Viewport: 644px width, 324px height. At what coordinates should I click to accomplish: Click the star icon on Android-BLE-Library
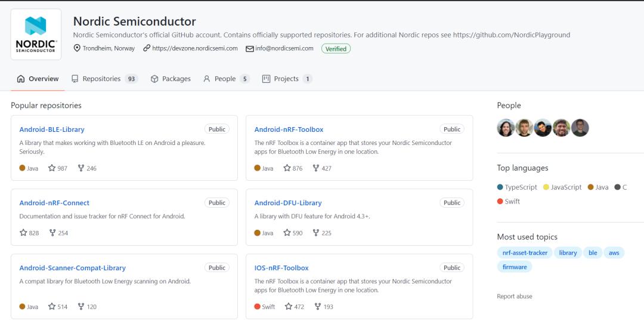click(52, 168)
